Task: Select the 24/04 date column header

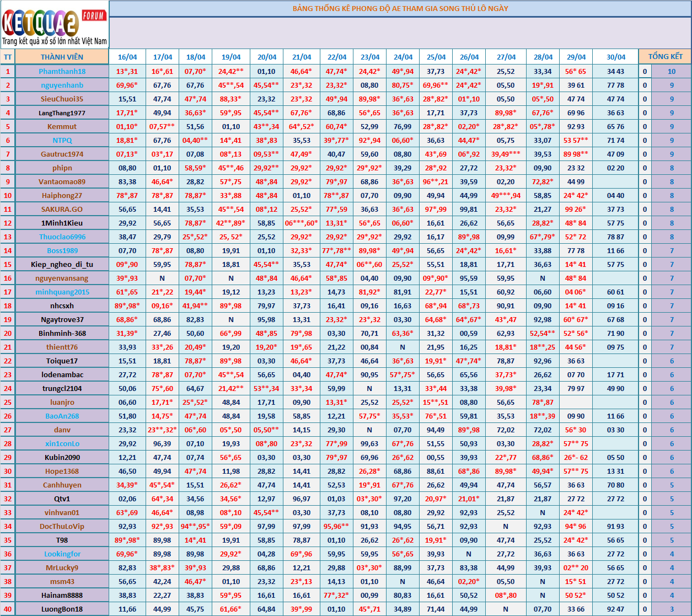Action: 403,57
